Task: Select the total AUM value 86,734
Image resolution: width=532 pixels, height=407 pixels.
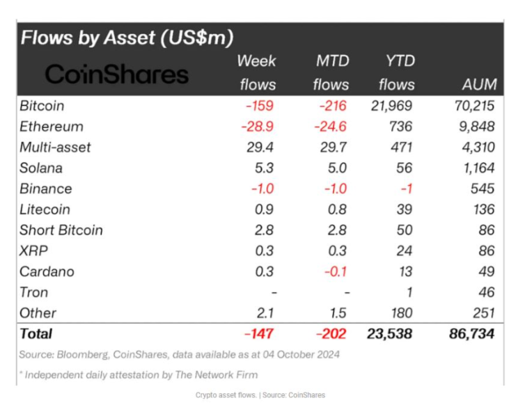Action: pyautogui.click(x=471, y=334)
